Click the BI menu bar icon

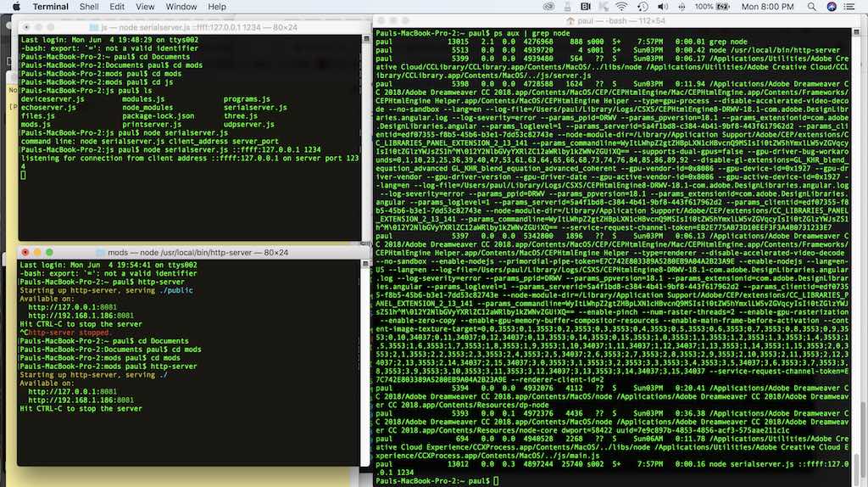coord(585,7)
